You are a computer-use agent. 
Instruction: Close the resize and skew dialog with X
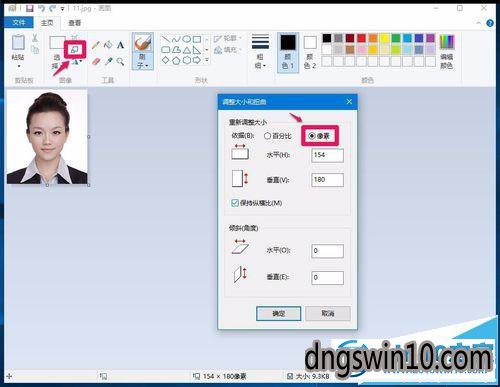(x=349, y=101)
